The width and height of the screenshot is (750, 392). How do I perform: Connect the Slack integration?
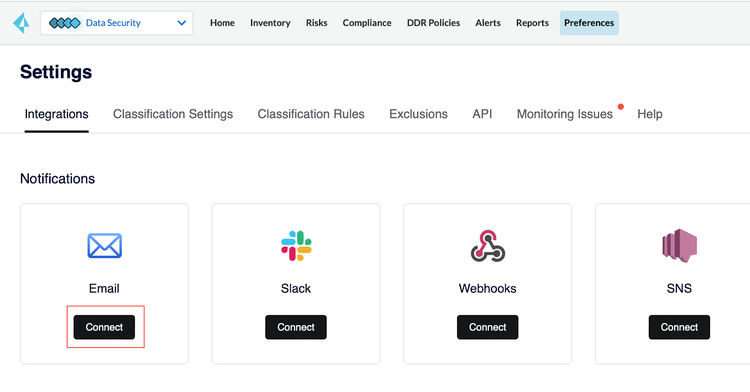click(296, 327)
